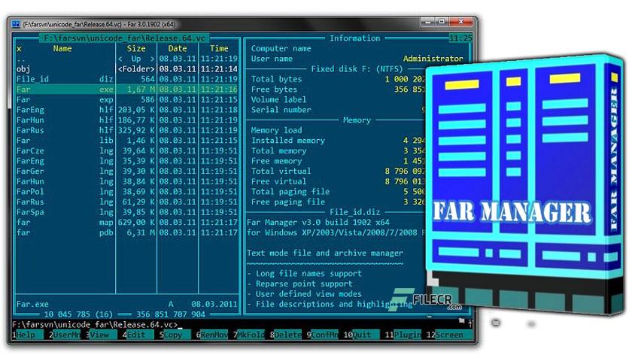Click the 'Text mode file and archive manager' line
This screenshot has height=364, width=629.
[325, 253]
